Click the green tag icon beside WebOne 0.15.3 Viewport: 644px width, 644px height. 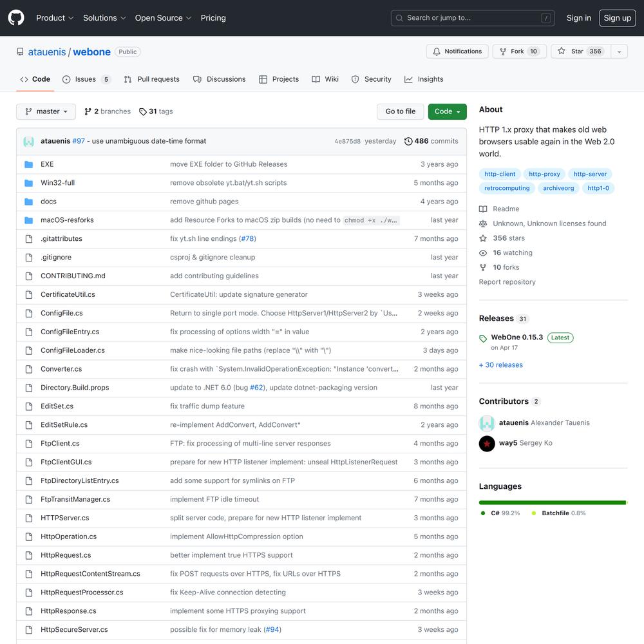(x=483, y=338)
